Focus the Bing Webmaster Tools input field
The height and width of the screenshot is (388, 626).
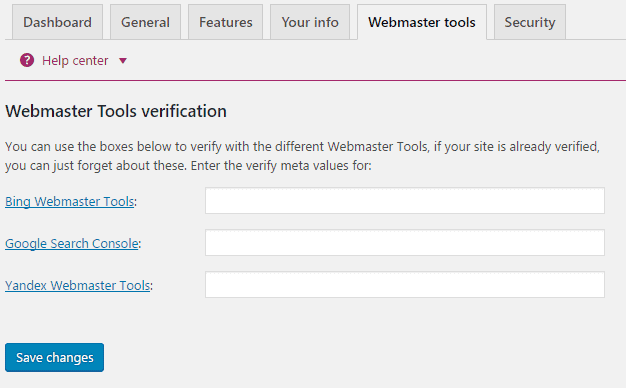point(405,200)
